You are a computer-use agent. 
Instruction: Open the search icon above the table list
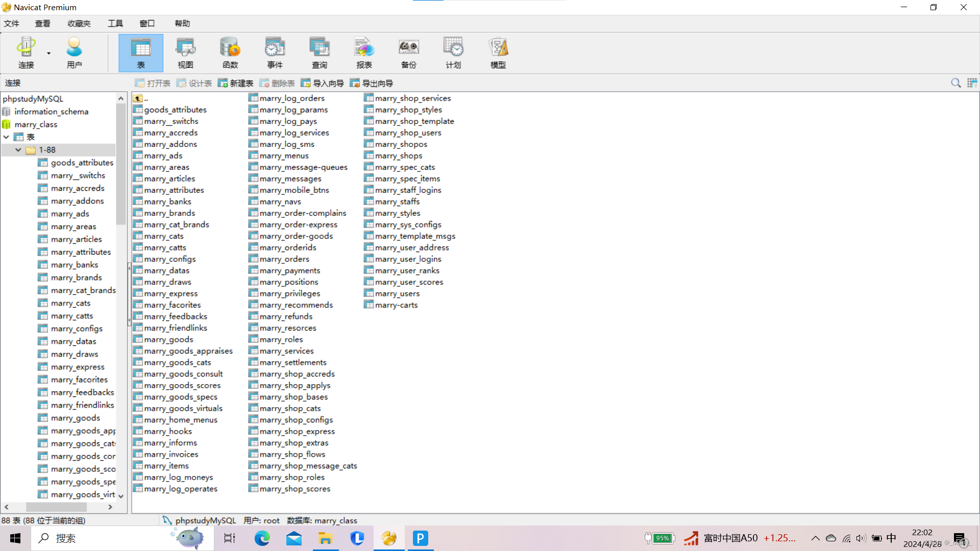pyautogui.click(x=955, y=83)
